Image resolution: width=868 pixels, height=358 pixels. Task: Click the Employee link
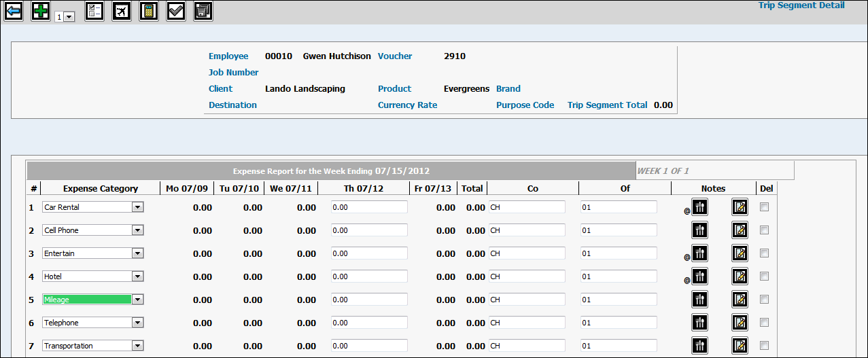[228, 56]
